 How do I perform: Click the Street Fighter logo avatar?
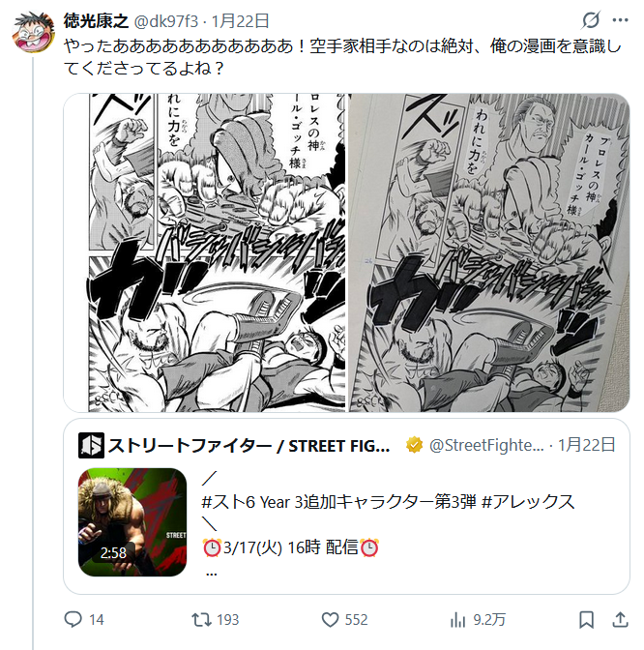click(x=91, y=446)
